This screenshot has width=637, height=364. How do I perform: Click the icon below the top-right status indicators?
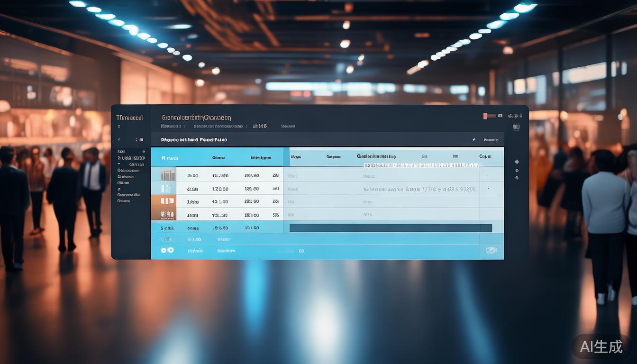pyautogui.click(x=516, y=127)
